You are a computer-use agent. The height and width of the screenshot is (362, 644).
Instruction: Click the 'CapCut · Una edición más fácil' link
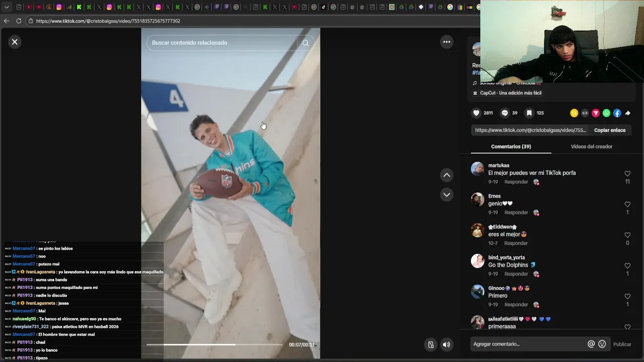coord(511,93)
